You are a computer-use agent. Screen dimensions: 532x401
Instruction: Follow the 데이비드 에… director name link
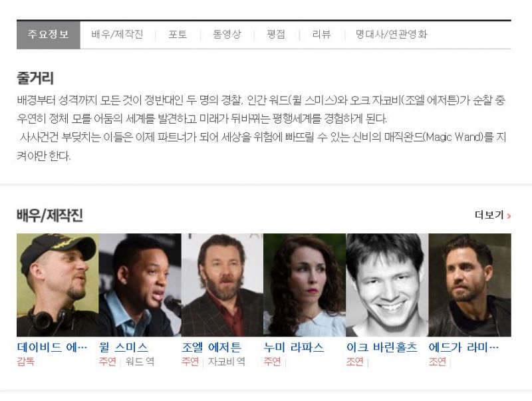pos(53,347)
